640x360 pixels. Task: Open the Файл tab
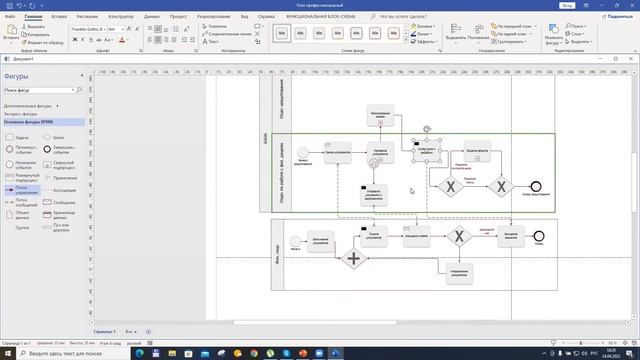[x=10, y=16]
